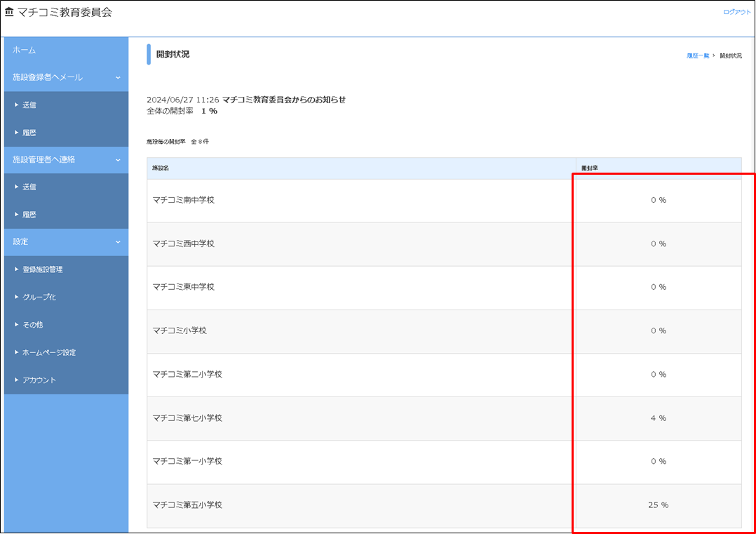
Task: Click the 開封状況 breadcrumb text
Action: point(731,56)
